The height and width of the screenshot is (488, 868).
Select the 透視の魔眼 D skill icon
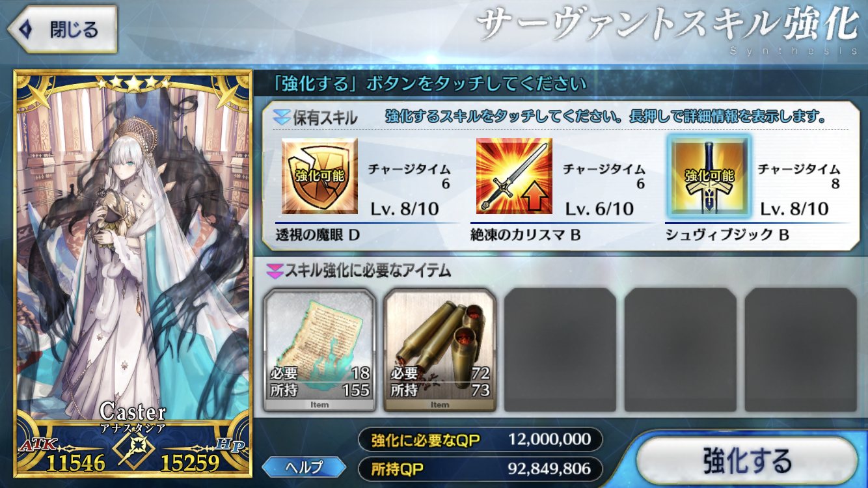(x=319, y=176)
